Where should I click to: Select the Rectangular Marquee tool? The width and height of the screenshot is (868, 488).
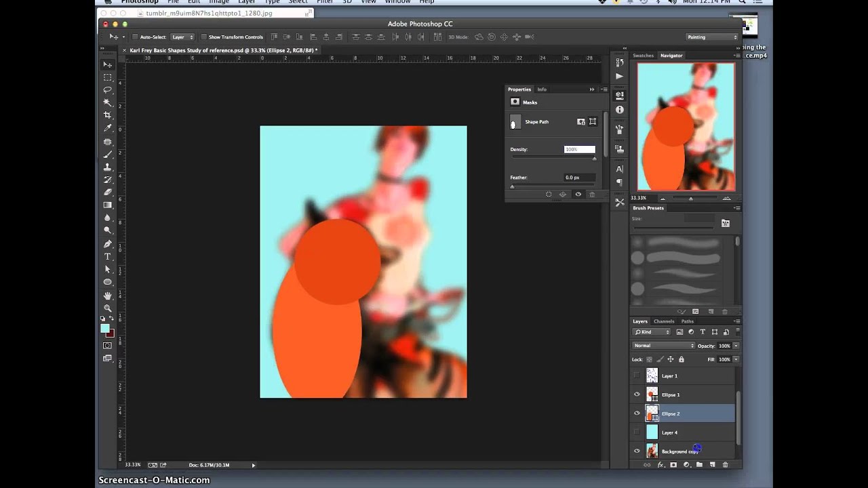point(107,77)
